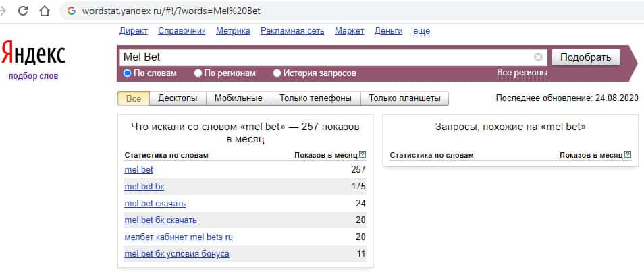Click the help icon beside left 'Показов в месяц'
The width and height of the screenshot is (644, 275).
tap(363, 155)
